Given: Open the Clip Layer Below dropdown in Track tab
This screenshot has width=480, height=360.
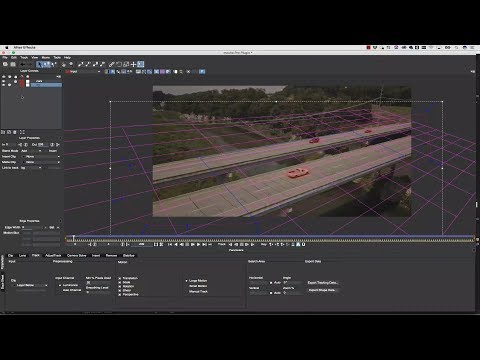Looking at the screenshot, I should click(x=31, y=285).
